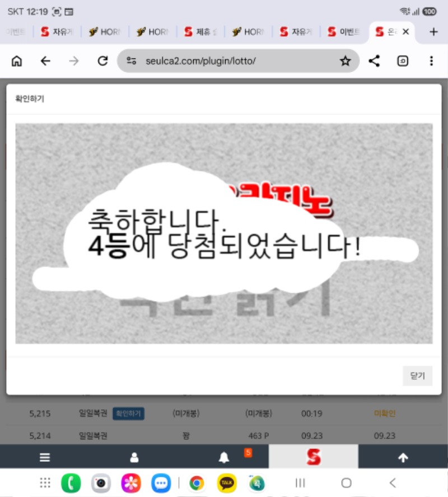Click the 닫기 button in the dialog
The width and height of the screenshot is (448, 497).
[417, 376]
